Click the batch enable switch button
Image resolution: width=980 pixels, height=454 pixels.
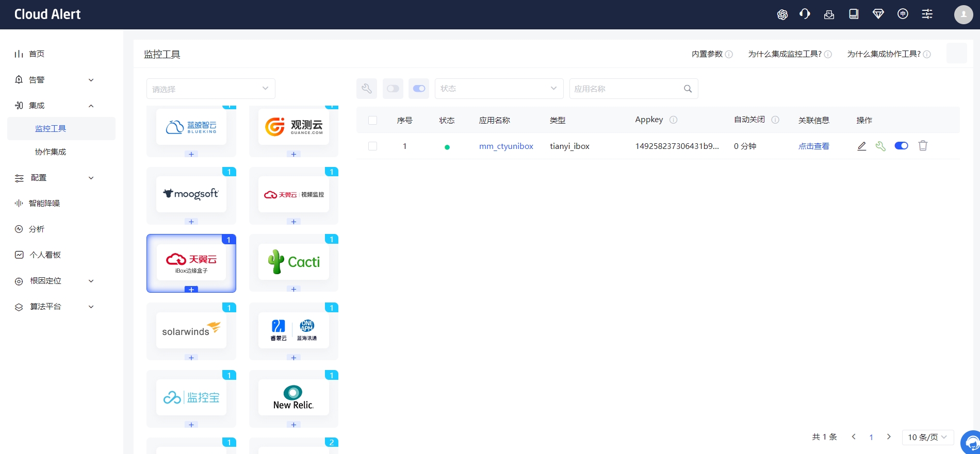click(419, 89)
